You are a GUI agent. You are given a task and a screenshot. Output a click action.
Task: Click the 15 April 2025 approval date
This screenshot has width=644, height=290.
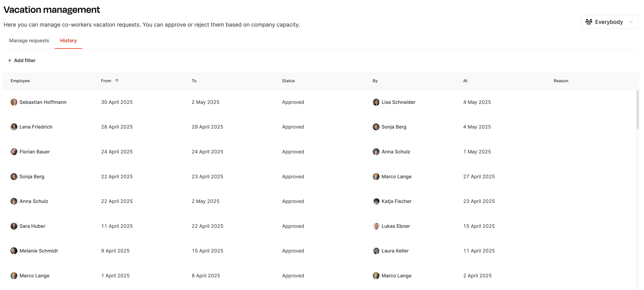479,226
